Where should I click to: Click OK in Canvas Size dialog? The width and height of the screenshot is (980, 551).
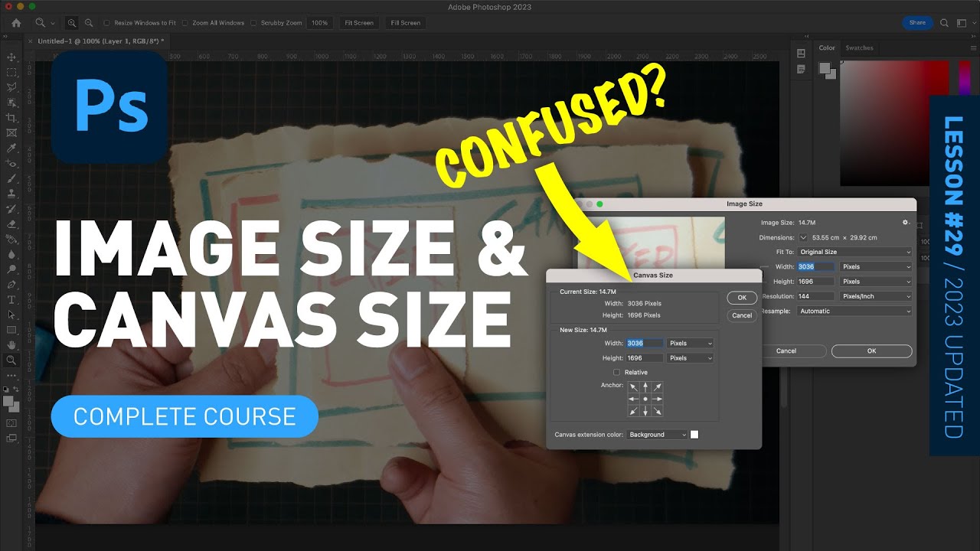point(742,298)
